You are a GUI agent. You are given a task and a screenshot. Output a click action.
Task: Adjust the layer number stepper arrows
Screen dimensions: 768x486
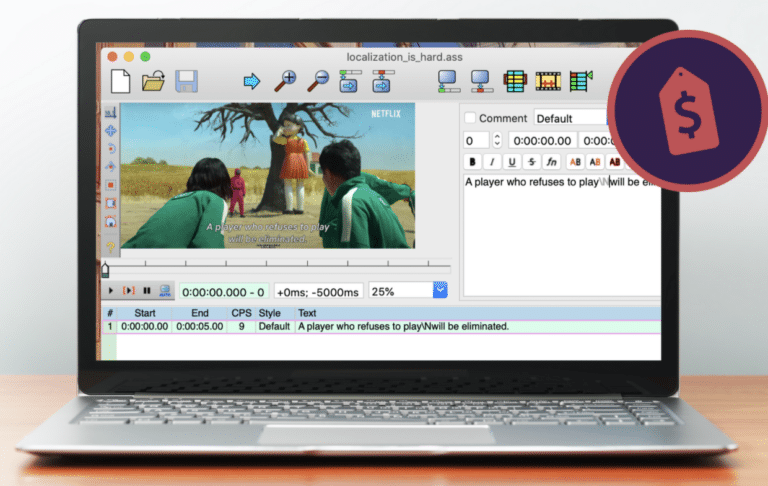click(497, 141)
